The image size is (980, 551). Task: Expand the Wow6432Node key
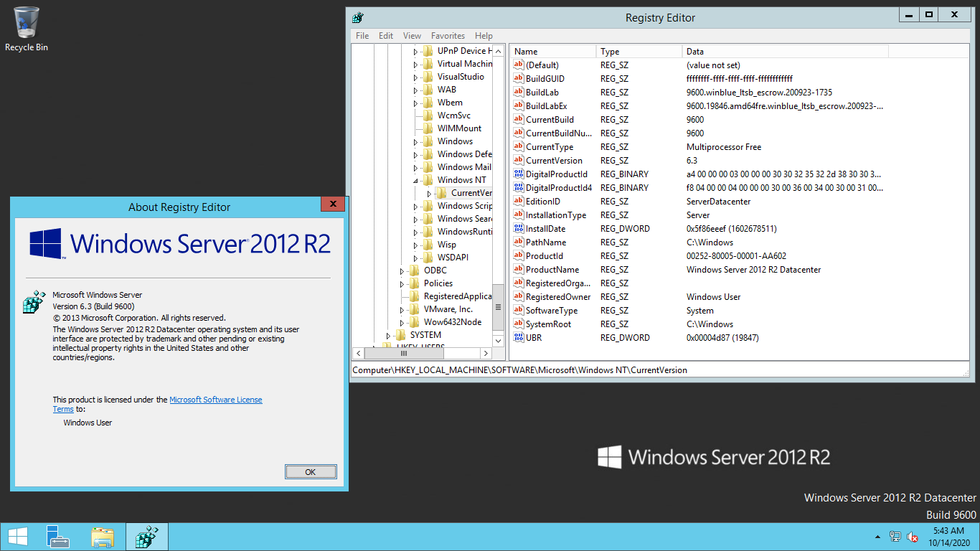point(402,322)
